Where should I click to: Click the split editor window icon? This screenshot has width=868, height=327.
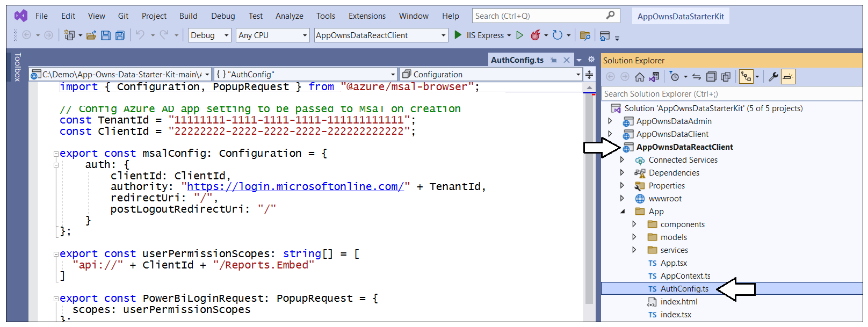click(x=589, y=74)
